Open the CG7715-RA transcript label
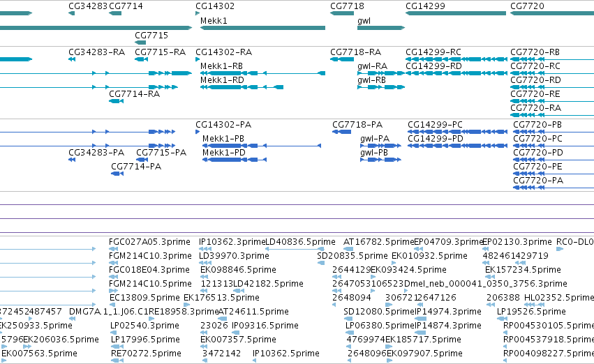Image resolution: width=594 pixels, height=364 pixels. (161, 52)
